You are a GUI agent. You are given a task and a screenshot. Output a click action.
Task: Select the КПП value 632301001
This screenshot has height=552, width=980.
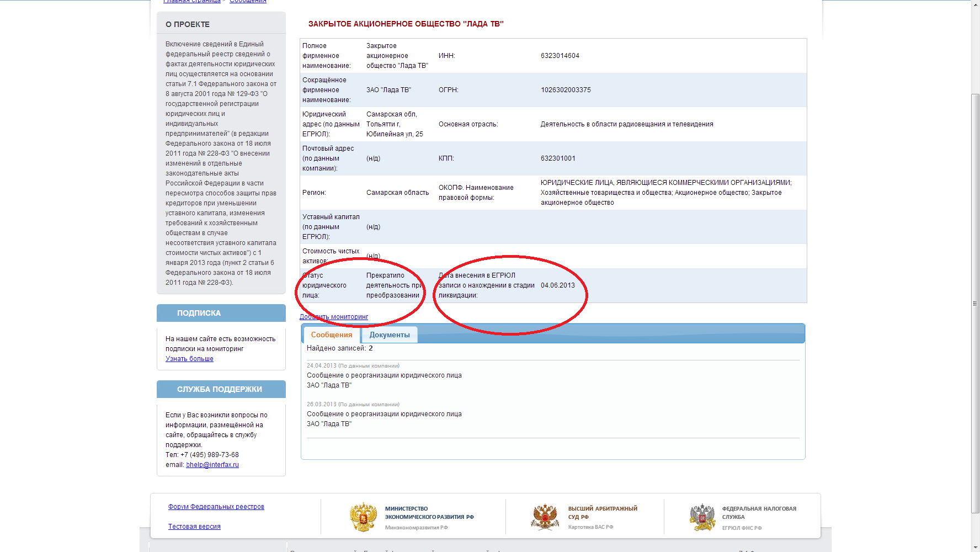(x=558, y=158)
